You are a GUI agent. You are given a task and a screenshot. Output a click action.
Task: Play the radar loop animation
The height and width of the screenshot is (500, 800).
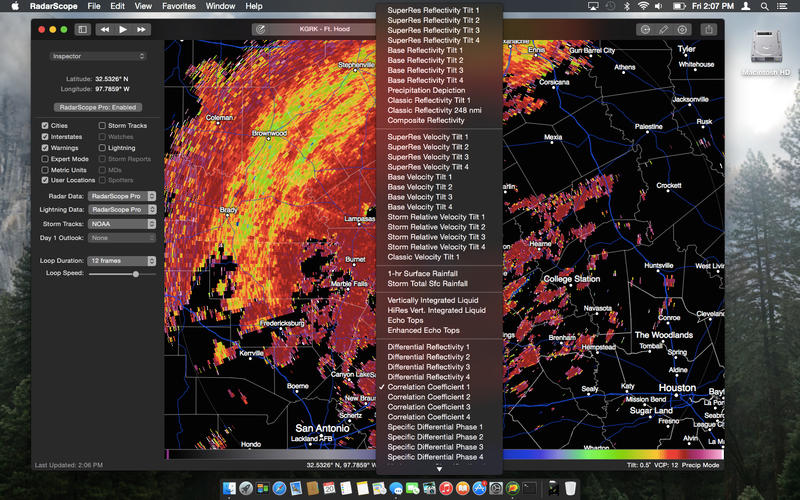point(123,30)
